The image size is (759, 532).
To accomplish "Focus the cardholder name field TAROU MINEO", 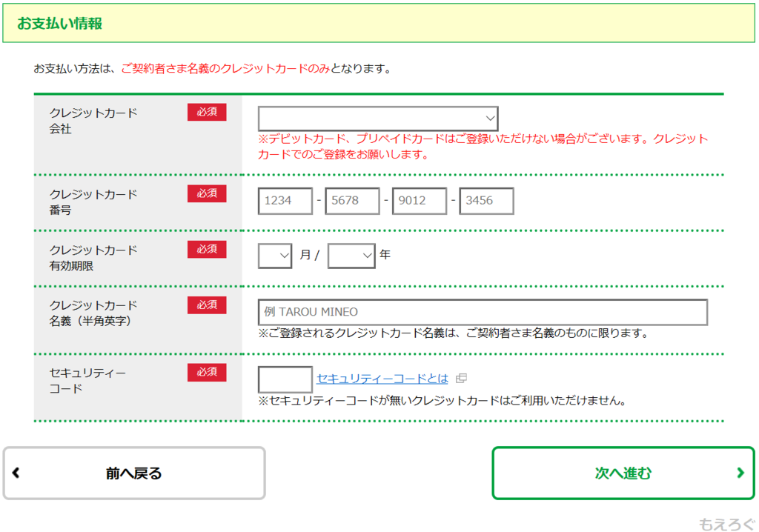I will (483, 312).
